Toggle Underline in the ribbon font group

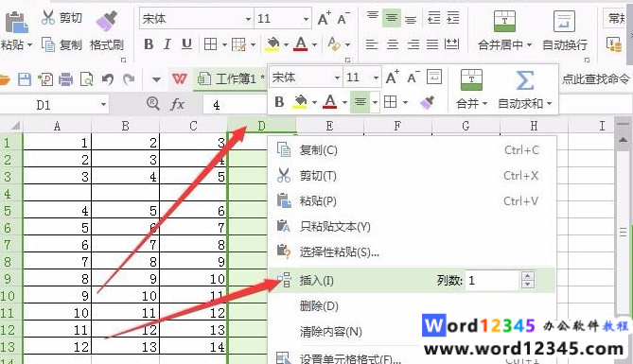click(x=186, y=44)
